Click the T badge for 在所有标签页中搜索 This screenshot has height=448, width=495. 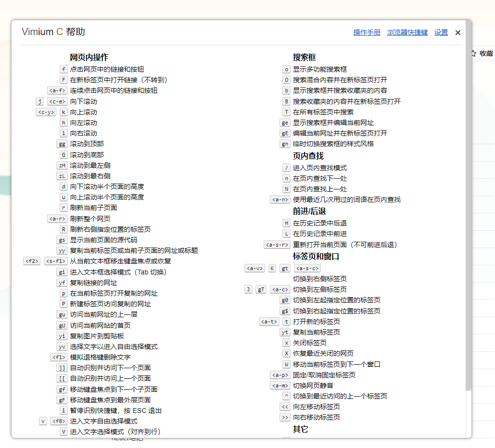click(x=286, y=112)
